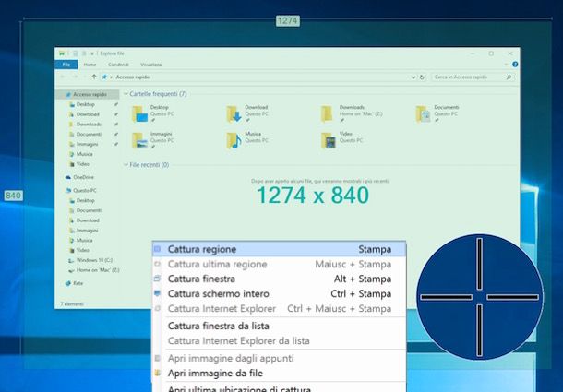
Task: Open Musica folder in Cartelle frequenti
Action: [x=233, y=140]
